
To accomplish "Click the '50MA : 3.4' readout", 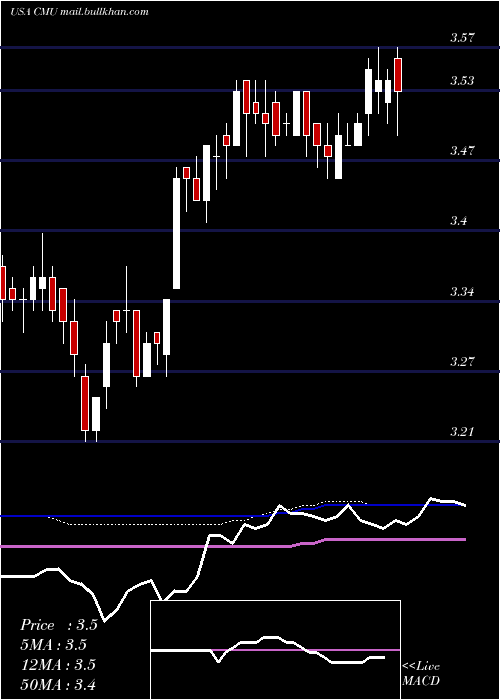I will click(58, 684).
